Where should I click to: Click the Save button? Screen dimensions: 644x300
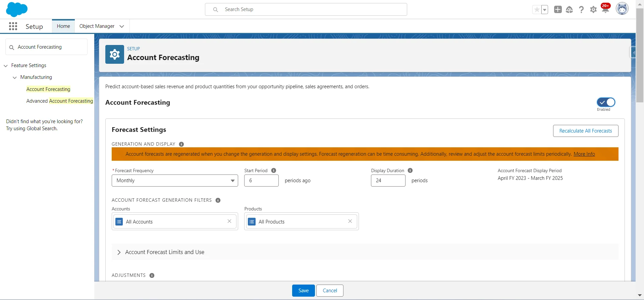(304, 291)
